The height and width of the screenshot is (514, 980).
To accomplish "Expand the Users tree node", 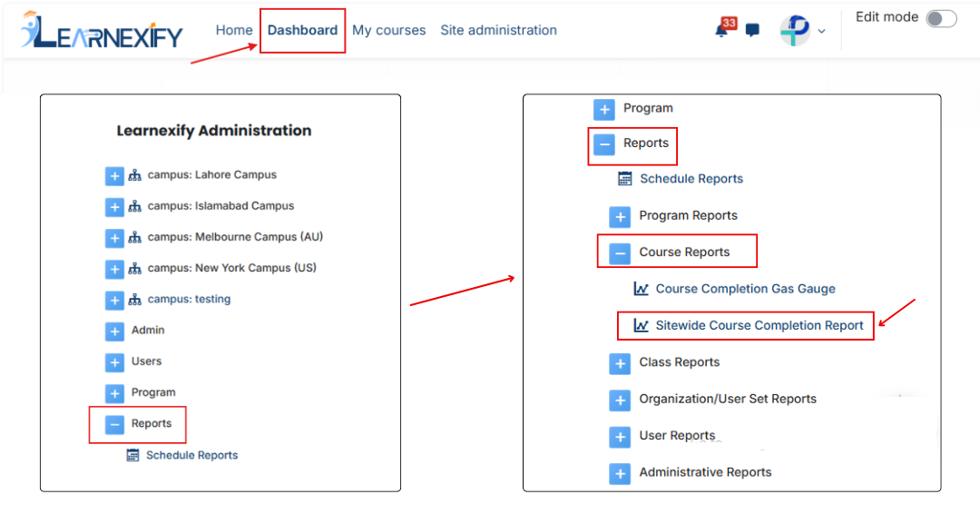I will click(x=114, y=362).
